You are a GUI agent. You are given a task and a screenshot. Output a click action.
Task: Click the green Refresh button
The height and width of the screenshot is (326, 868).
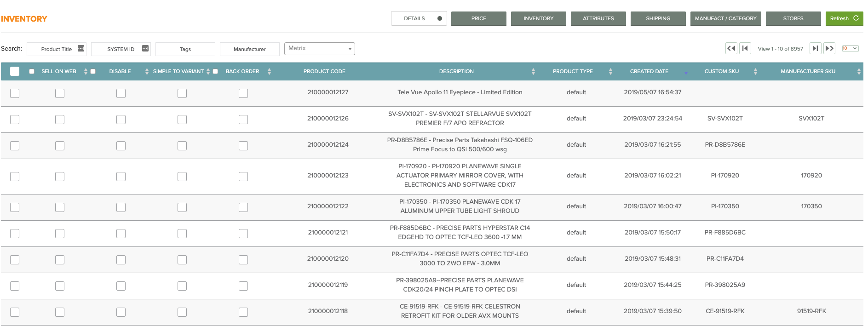click(844, 18)
